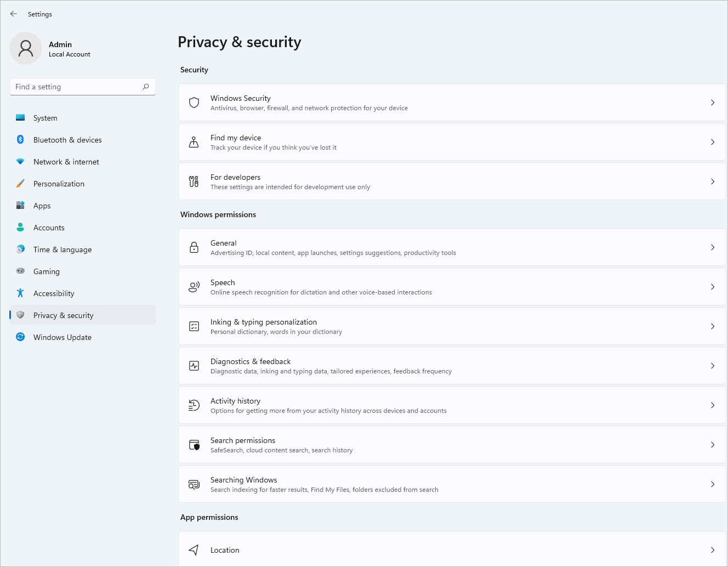Open For developers title text

click(x=235, y=177)
